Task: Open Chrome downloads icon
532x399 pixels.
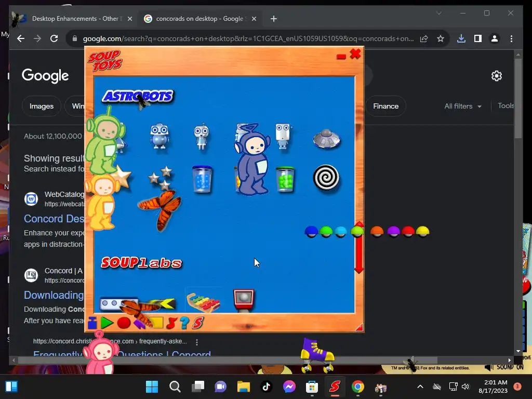Action: click(x=461, y=38)
